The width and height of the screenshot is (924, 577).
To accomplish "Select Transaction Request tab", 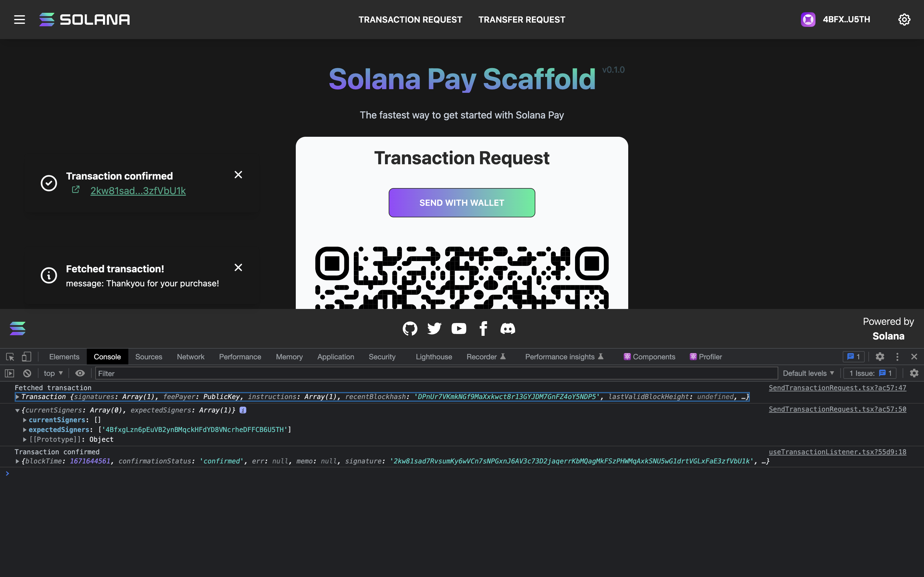I will click(410, 19).
